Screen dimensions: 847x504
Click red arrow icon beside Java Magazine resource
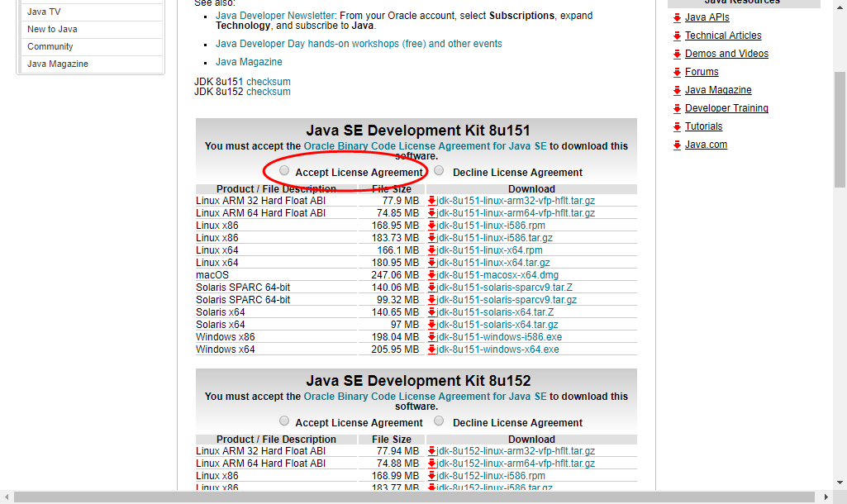tap(677, 91)
